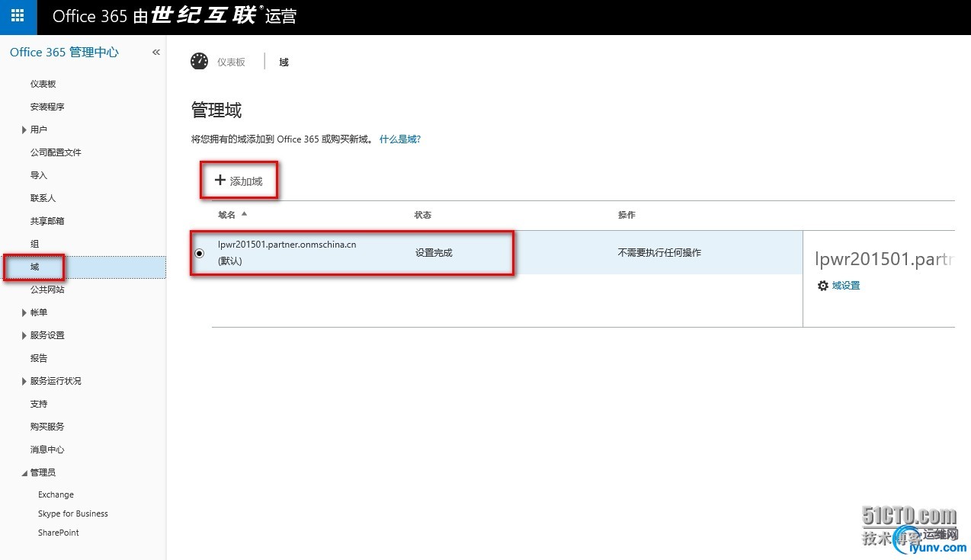Click the 域设置 link
Viewport: 971px width, 560px height.
coord(846,286)
